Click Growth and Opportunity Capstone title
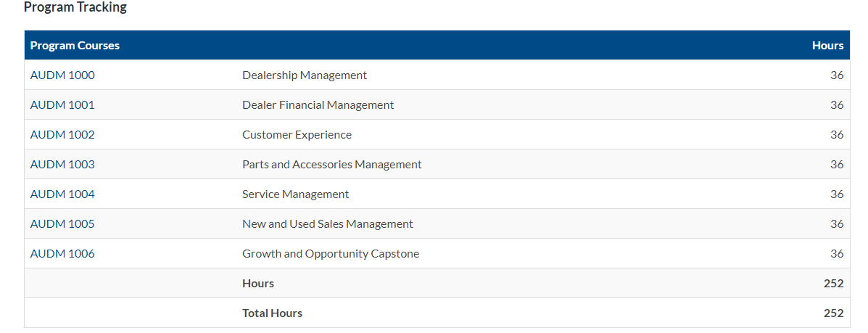This screenshot has width=868, height=333. pos(330,254)
